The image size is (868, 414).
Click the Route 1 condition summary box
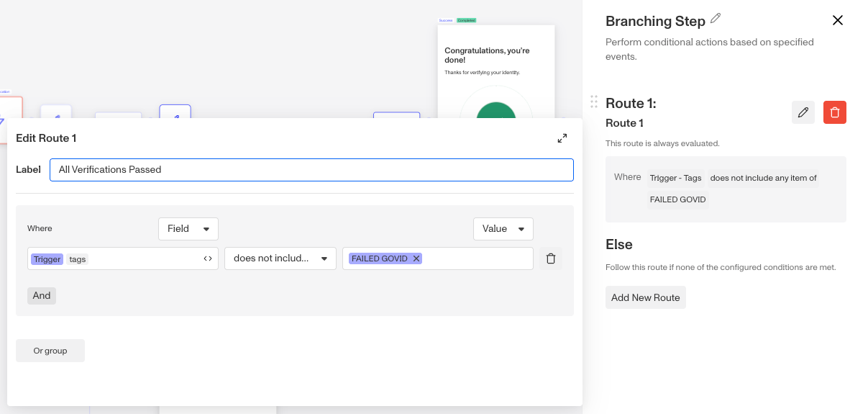[x=726, y=189]
